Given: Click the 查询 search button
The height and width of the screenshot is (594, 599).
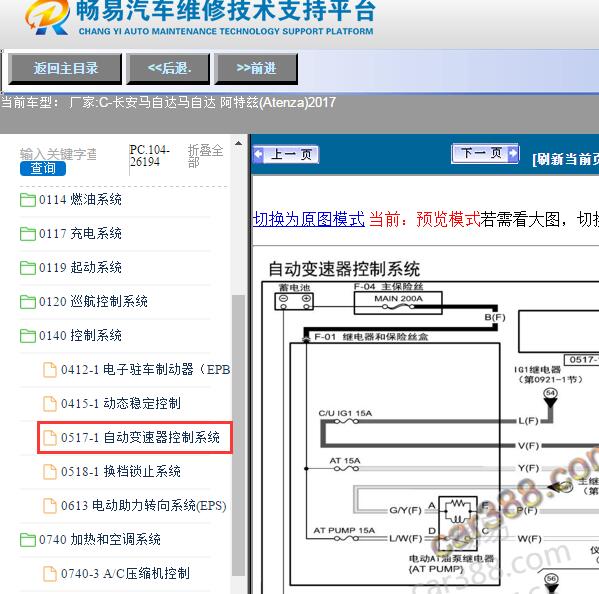Looking at the screenshot, I should tap(43, 168).
